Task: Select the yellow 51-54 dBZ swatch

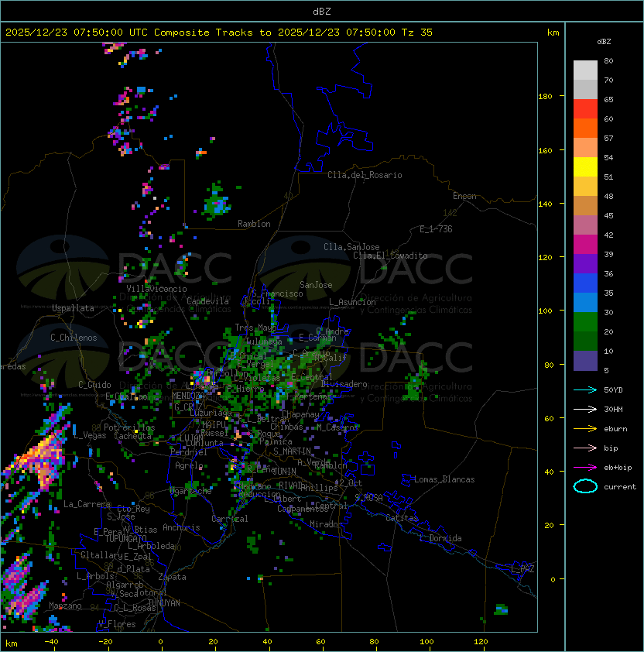Action: [585, 167]
